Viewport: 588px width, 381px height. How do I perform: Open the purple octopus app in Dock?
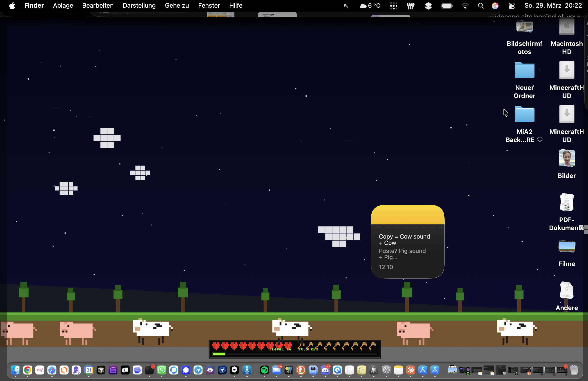point(76,370)
